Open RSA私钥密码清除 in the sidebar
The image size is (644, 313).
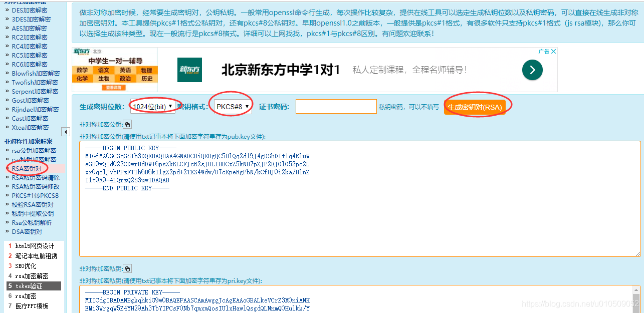pyautogui.click(x=36, y=177)
